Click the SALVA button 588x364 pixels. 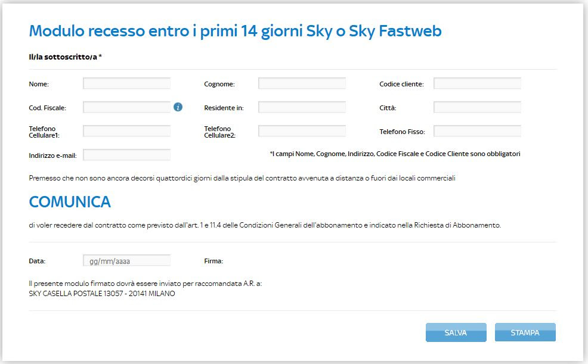tap(456, 332)
